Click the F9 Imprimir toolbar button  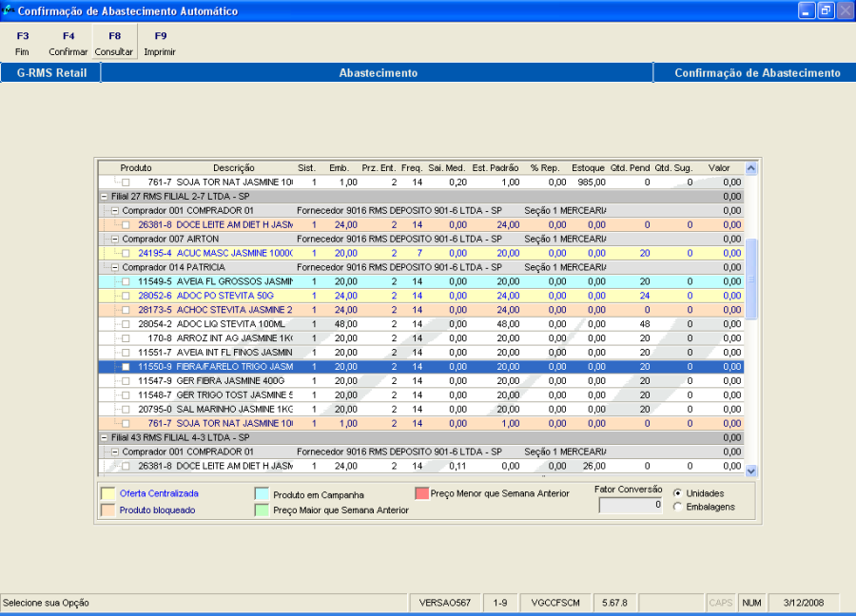coord(160,43)
